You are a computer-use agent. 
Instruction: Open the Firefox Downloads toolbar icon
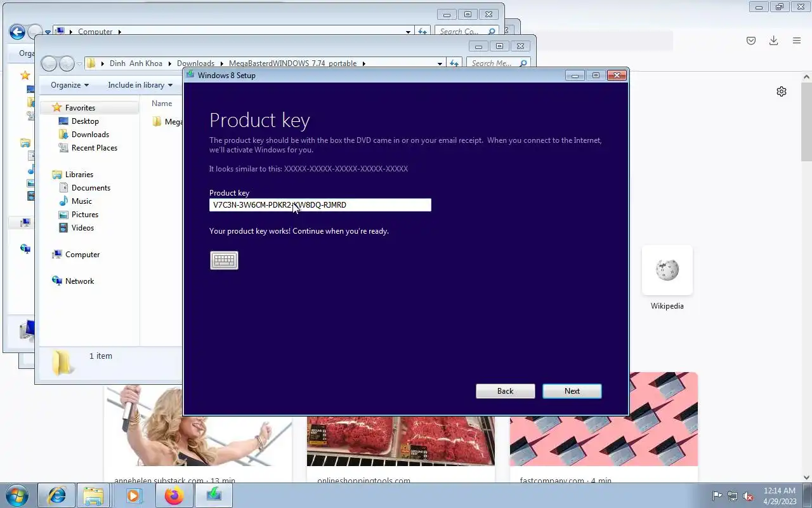[x=773, y=41]
